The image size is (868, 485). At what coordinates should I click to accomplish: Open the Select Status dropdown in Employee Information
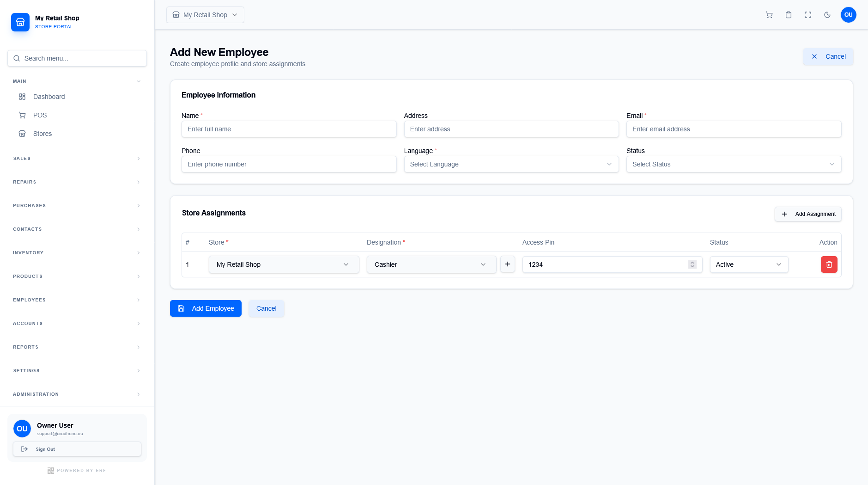click(734, 164)
